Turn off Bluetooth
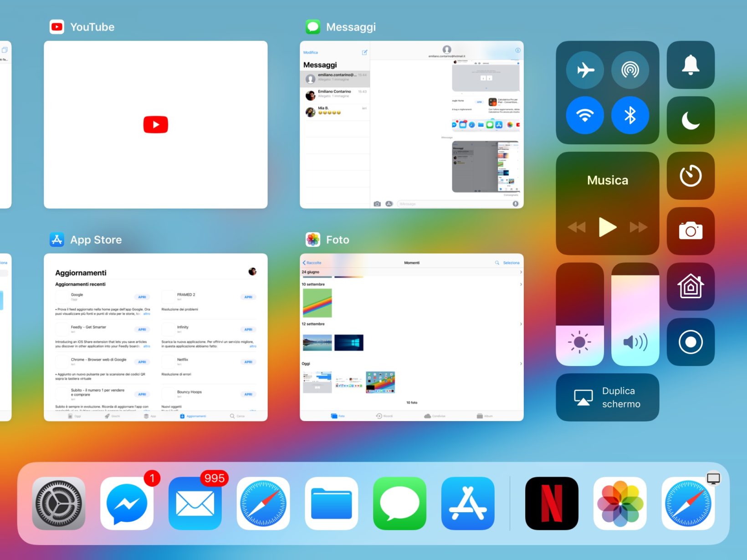The width and height of the screenshot is (747, 560). (x=630, y=115)
